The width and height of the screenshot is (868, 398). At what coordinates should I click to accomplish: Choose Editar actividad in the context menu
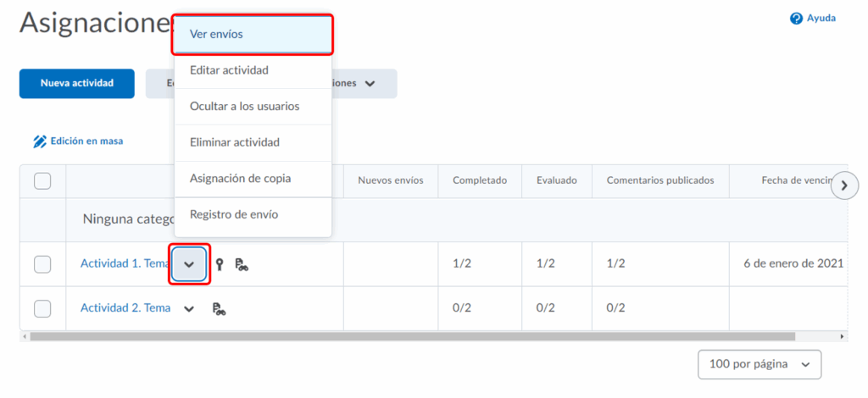[x=229, y=70]
